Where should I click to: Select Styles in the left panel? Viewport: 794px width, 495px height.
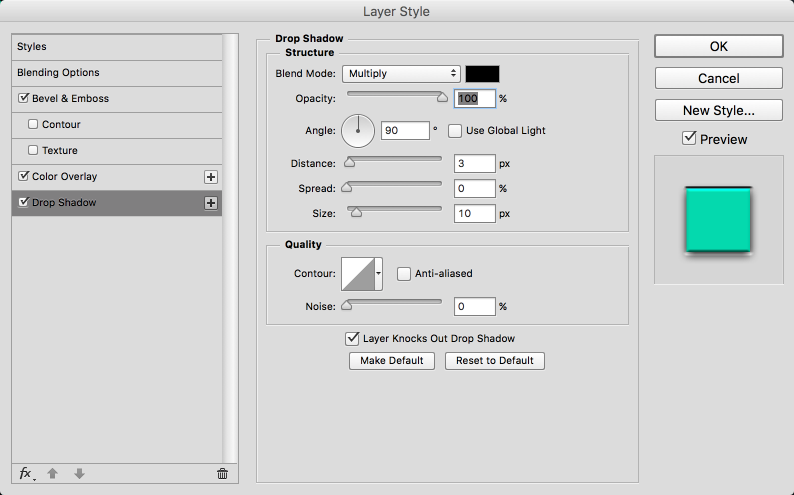click(x=32, y=47)
